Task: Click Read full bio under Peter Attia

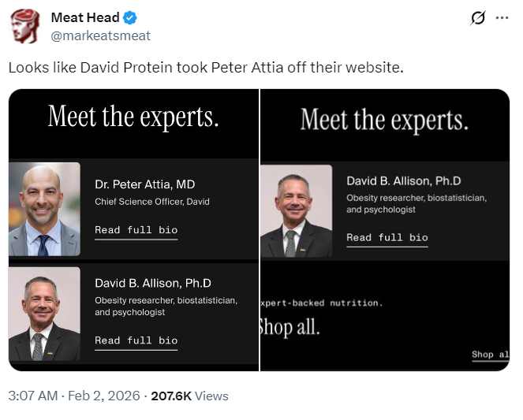Action: click(136, 230)
